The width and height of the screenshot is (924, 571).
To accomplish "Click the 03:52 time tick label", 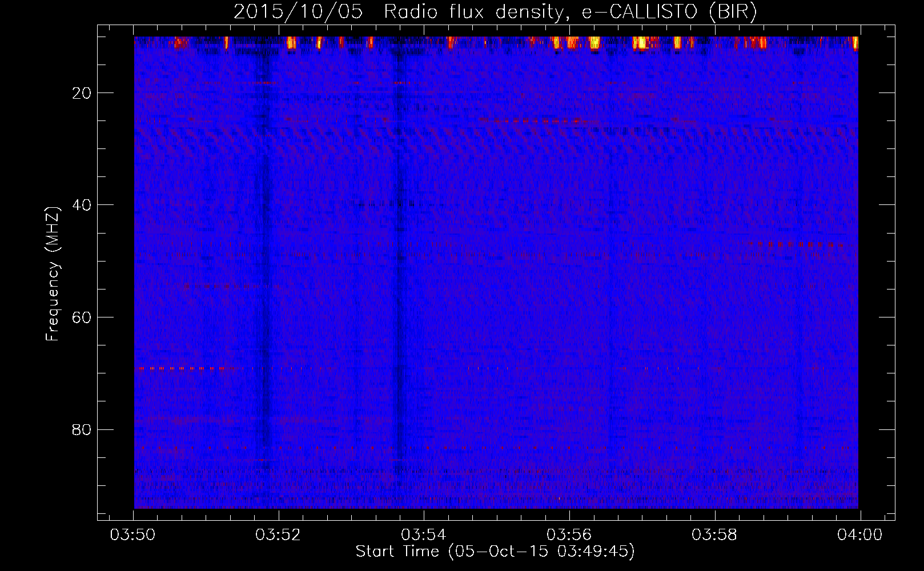I will (x=278, y=535).
